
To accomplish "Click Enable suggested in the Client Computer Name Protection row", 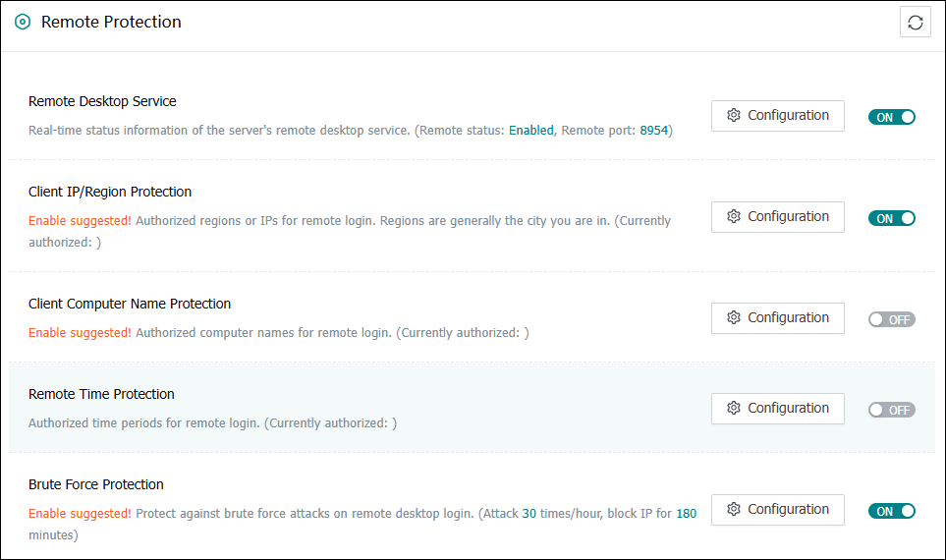I will pos(80,332).
